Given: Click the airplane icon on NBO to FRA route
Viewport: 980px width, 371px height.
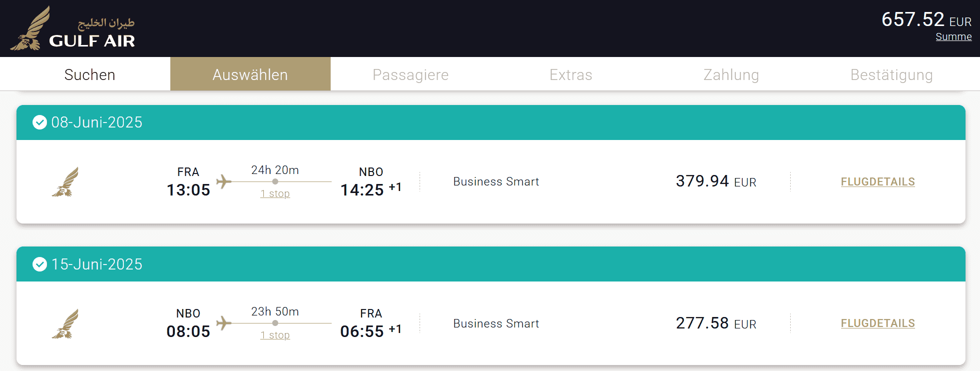Looking at the screenshot, I should [224, 323].
